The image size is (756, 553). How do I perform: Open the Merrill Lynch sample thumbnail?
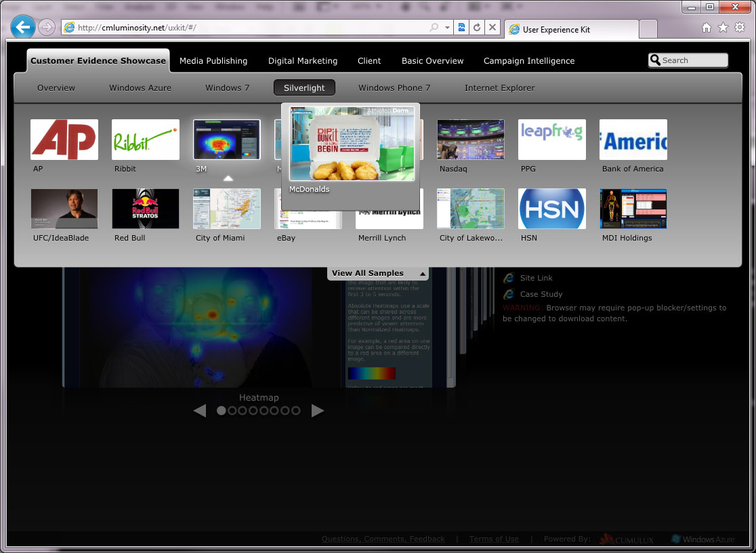(389, 220)
